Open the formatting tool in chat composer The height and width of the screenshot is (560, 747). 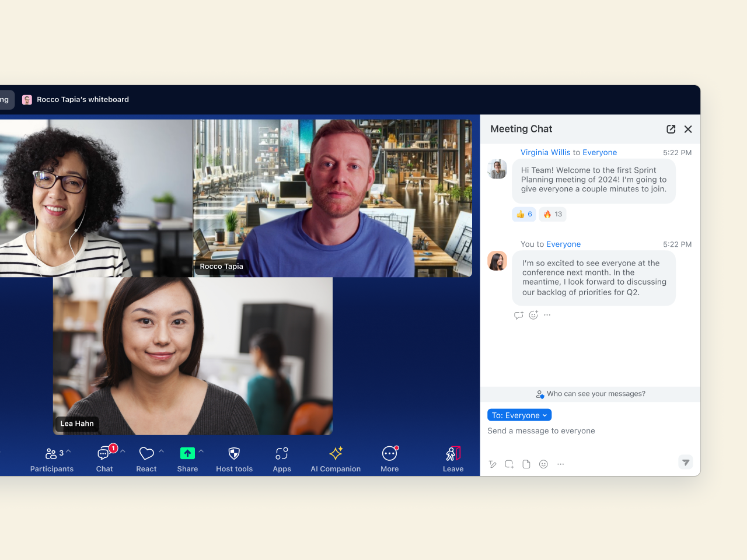click(x=493, y=464)
